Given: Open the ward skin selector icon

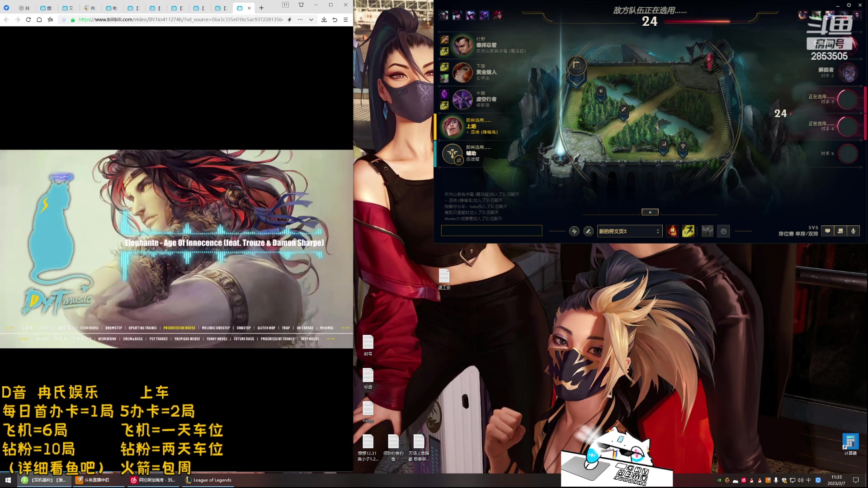Looking at the screenshot, I should tap(708, 231).
